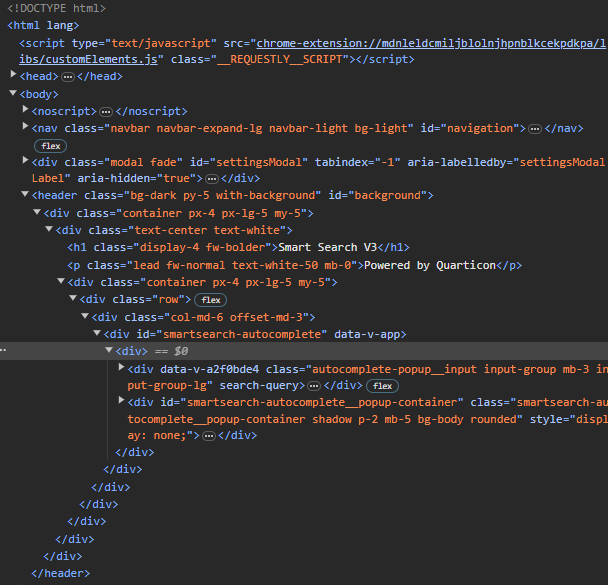Click the flex badge under nav element
This screenshot has width=608, height=585.
tap(50, 146)
